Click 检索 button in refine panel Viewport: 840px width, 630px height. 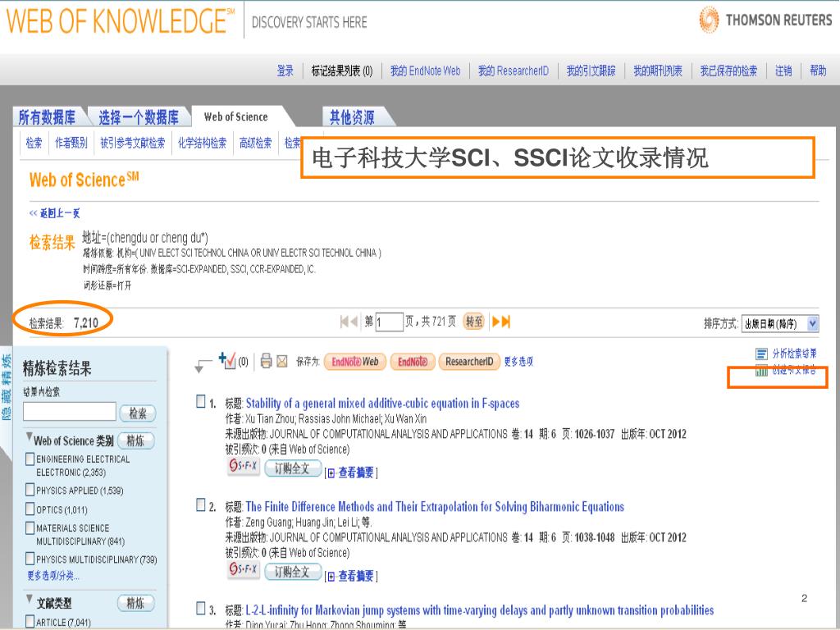[138, 413]
